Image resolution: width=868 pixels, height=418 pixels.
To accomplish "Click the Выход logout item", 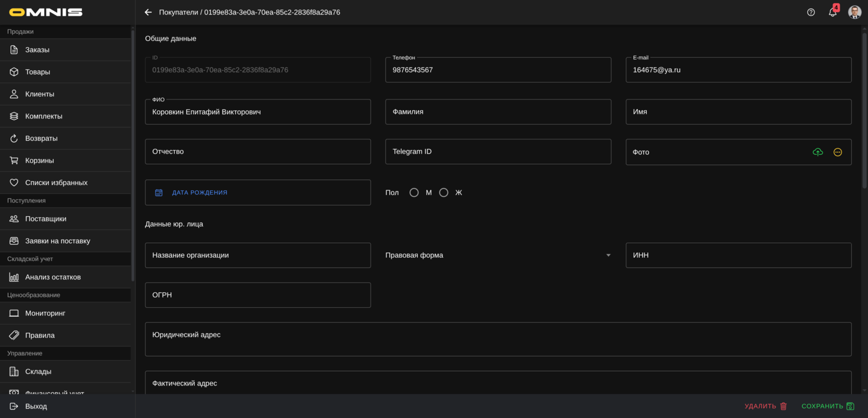I will [x=36, y=407].
